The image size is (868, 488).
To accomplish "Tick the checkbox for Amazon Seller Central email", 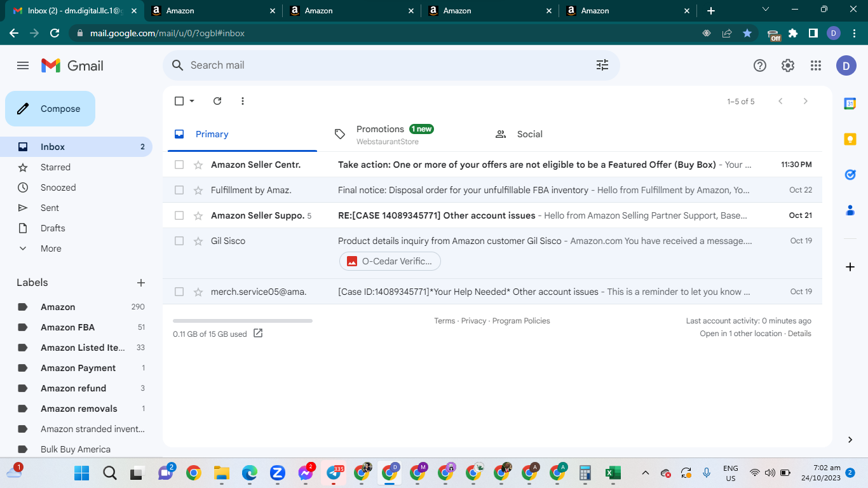I will coord(179,165).
